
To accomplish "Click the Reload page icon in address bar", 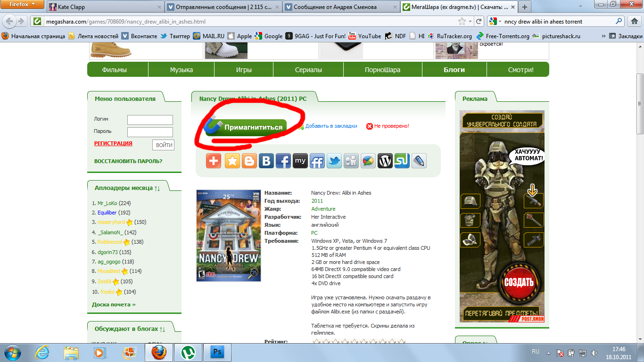I will tap(479, 21).
